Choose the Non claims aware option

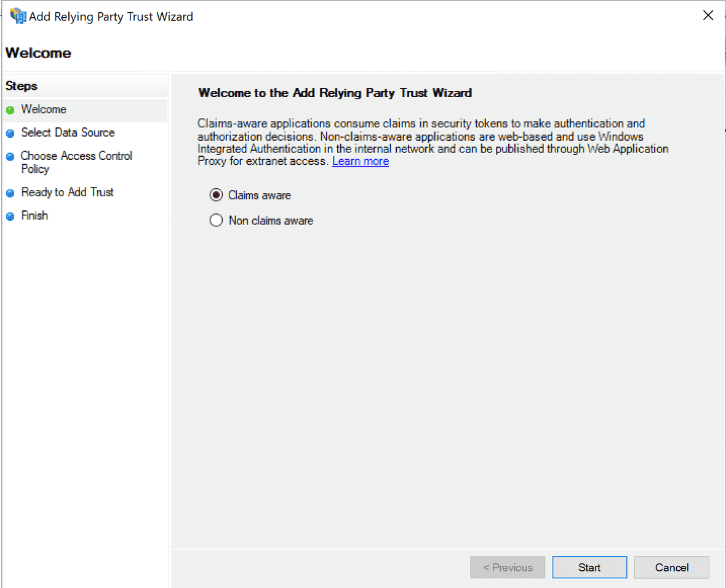216,220
